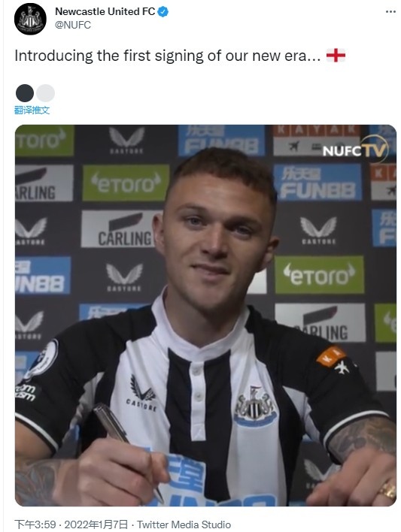Click the NUFC TV watermark on video
The width and height of the screenshot is (401, 532).
[x=354, y=150]
